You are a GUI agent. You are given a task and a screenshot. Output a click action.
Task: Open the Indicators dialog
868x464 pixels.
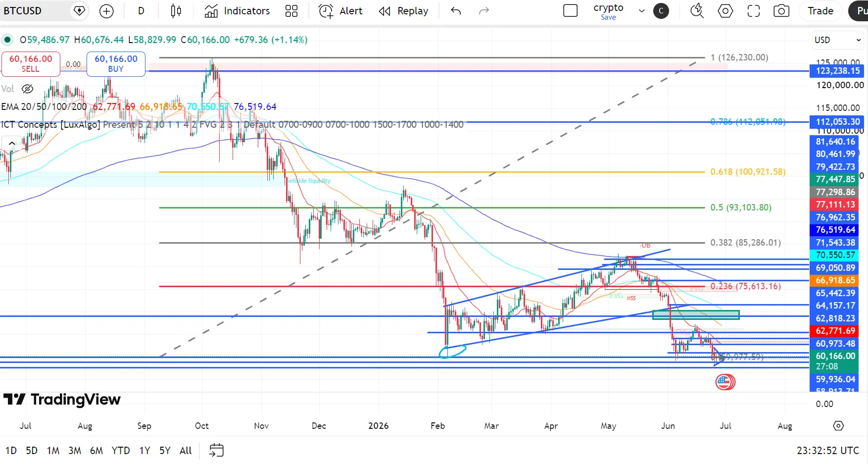tap(237, 11)
